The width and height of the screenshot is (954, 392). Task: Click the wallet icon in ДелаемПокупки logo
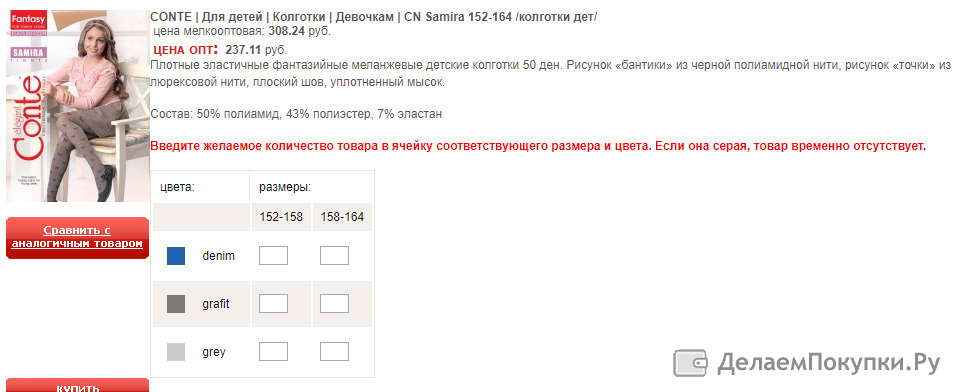[691, 363]
